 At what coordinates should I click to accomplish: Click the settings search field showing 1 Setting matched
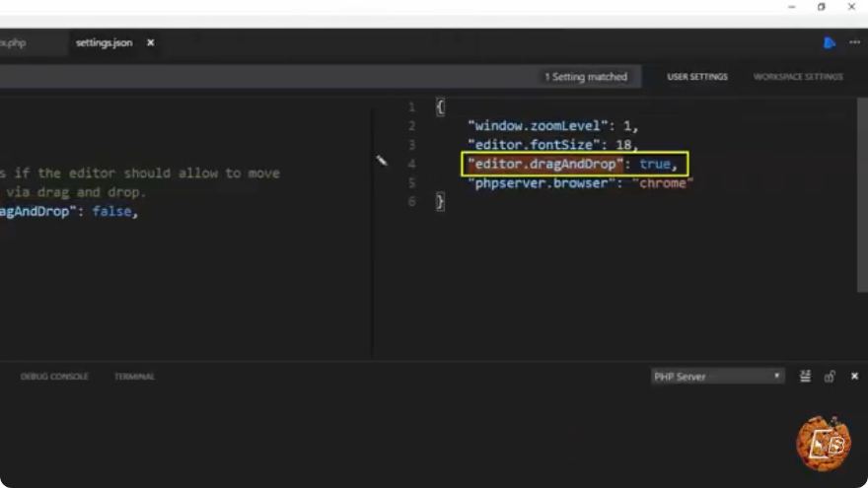(x=320, y=77)
